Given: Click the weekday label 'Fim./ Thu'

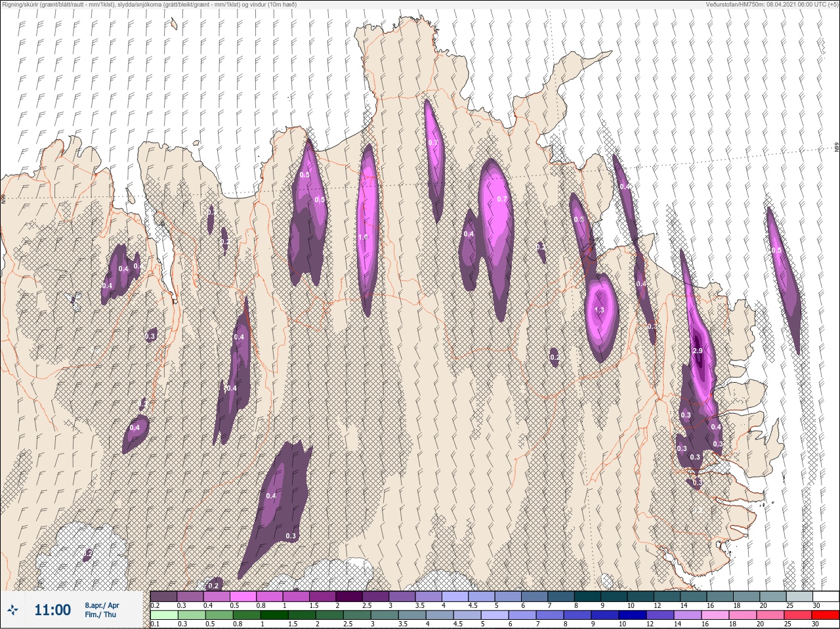Looking at the screenshot, I should pos(100,615).
